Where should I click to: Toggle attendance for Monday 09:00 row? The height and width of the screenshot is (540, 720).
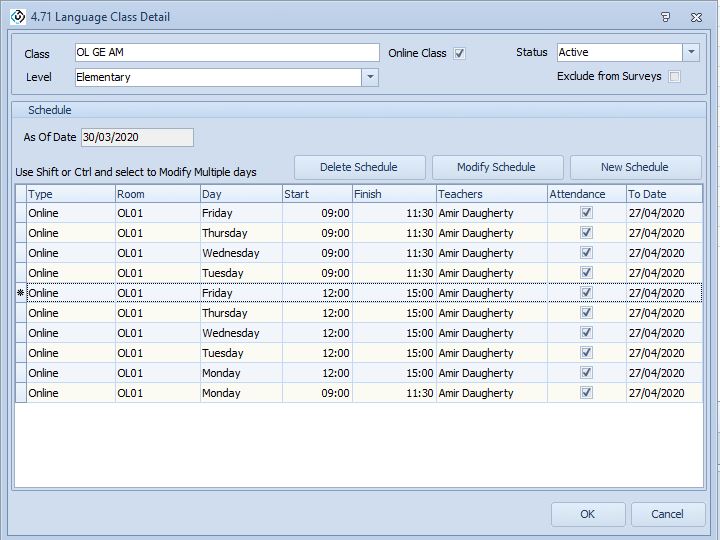[x=587, y=393]
